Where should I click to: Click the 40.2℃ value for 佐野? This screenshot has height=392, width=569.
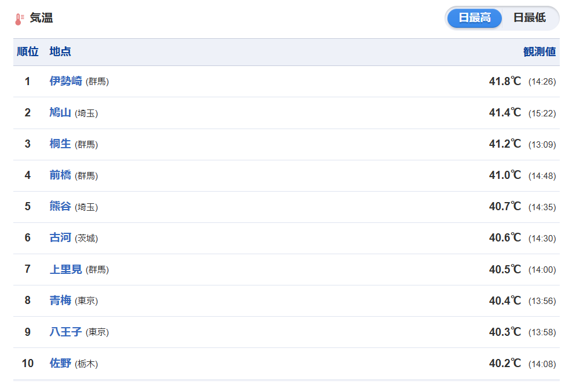coord(505,363)
